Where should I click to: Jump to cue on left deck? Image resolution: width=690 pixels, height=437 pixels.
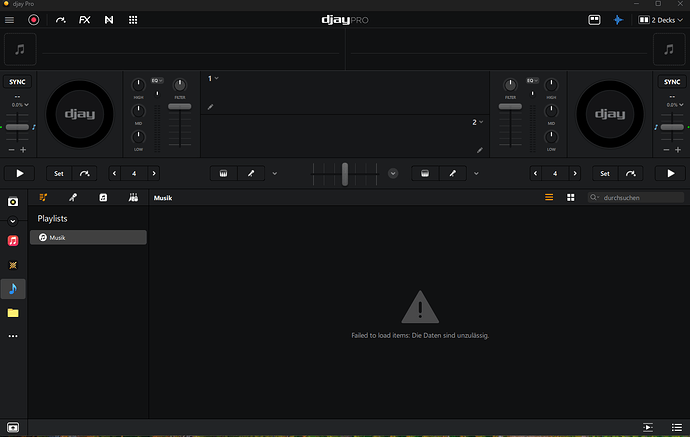pyautogui.click(x=84, y=173)
